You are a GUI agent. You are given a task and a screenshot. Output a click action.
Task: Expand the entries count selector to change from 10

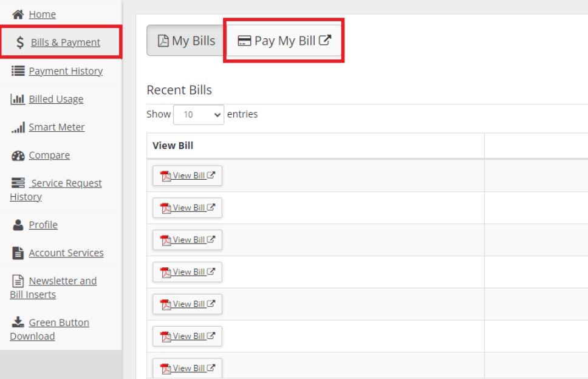pos(199,114)
